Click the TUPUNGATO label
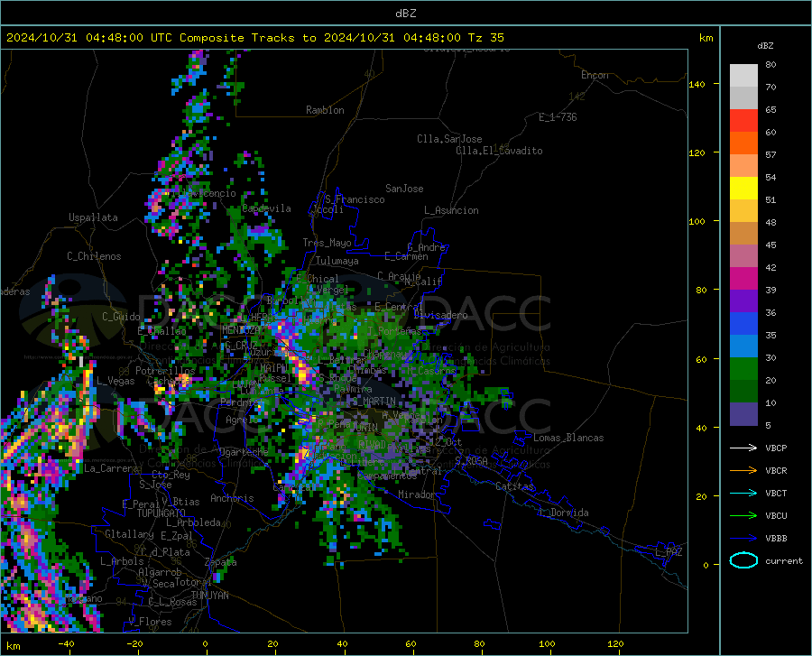Screen dimensions: 812x656 [x=161, y=513]
